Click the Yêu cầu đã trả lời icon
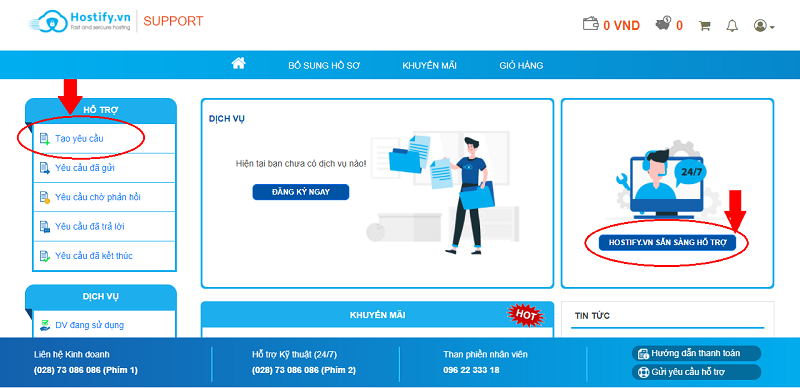 pos(45,227)
